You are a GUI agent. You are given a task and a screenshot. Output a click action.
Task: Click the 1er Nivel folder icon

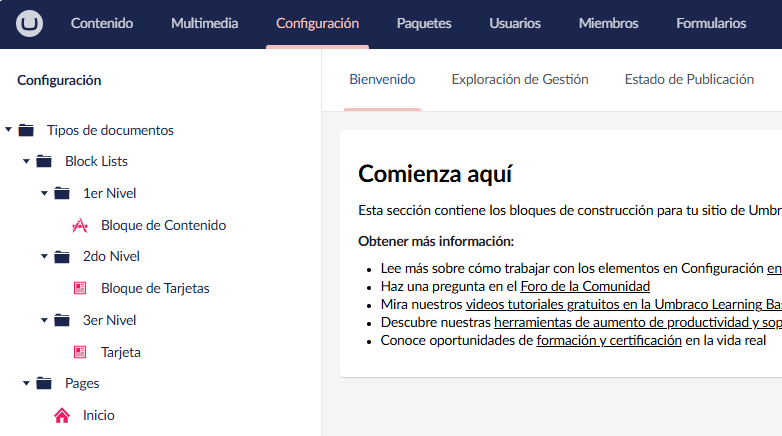pyautogui.click(x=62, y=193)
